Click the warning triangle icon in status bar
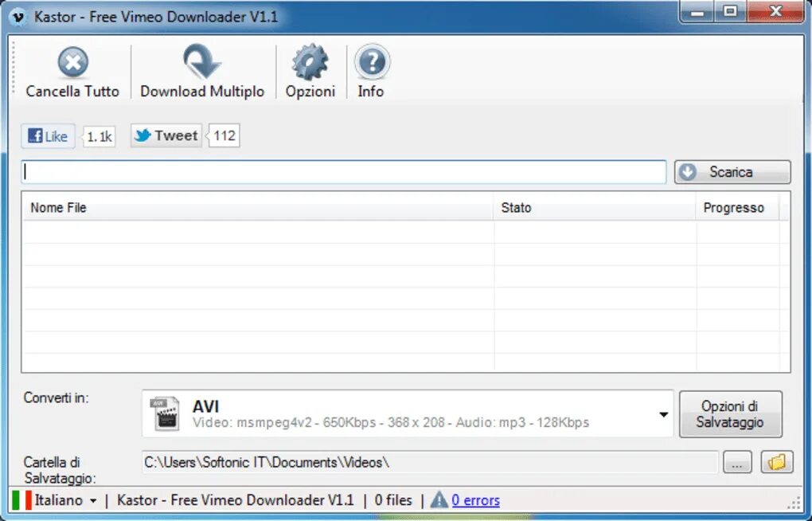Image resolution: width=812 pixels, height=521 pixels. [x=439, y=499]
